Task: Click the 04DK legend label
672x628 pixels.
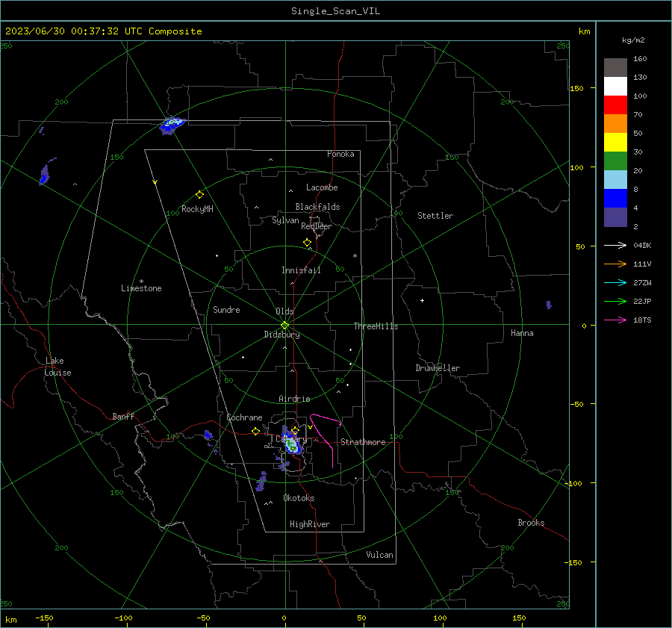Action: (642, 245)
